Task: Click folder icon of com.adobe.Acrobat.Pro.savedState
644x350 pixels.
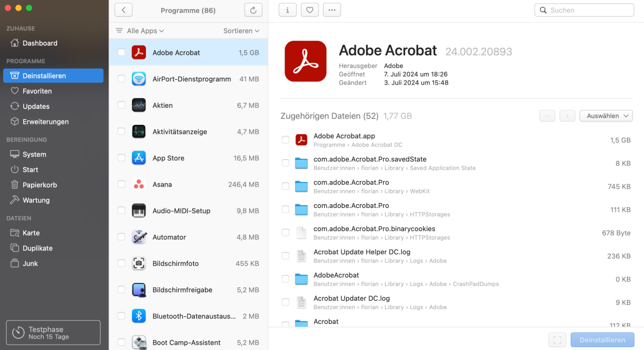Action: [302, 163]
